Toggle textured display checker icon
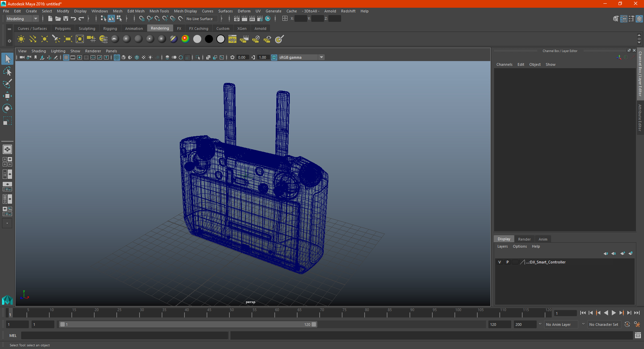Image resolution: width=644 pixels, height=349 pixels. tap(144, 57)
